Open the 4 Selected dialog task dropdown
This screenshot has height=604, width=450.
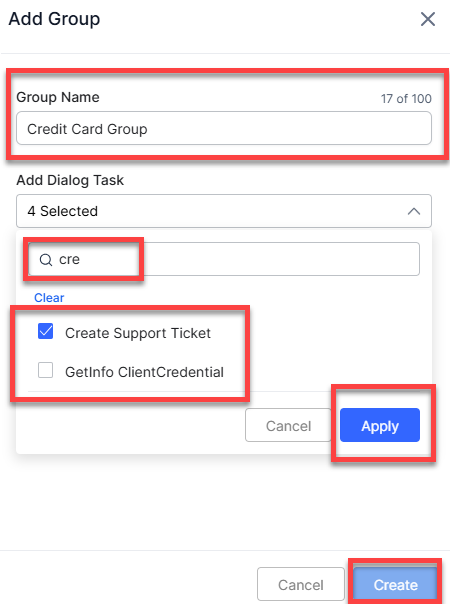(224, 211)
